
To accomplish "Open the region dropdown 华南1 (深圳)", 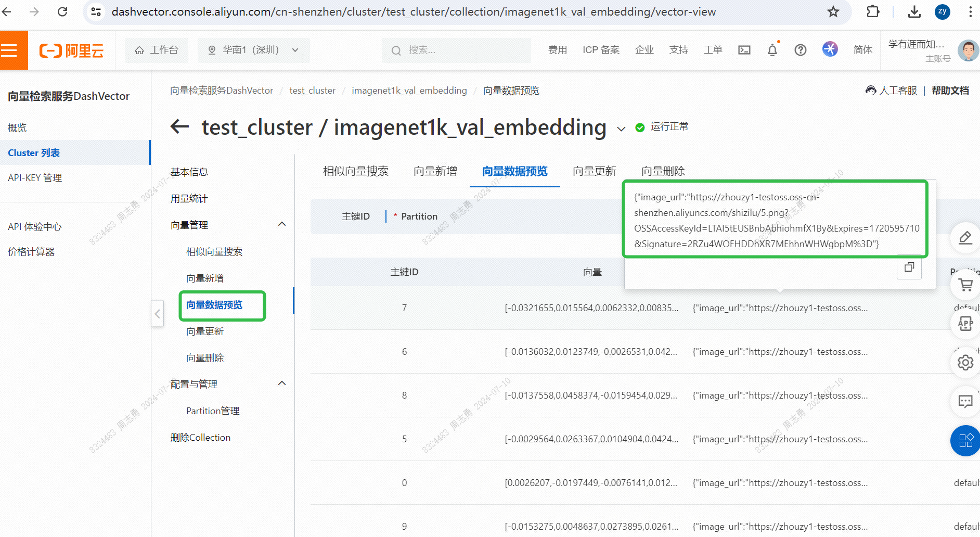I will (253, 50).
